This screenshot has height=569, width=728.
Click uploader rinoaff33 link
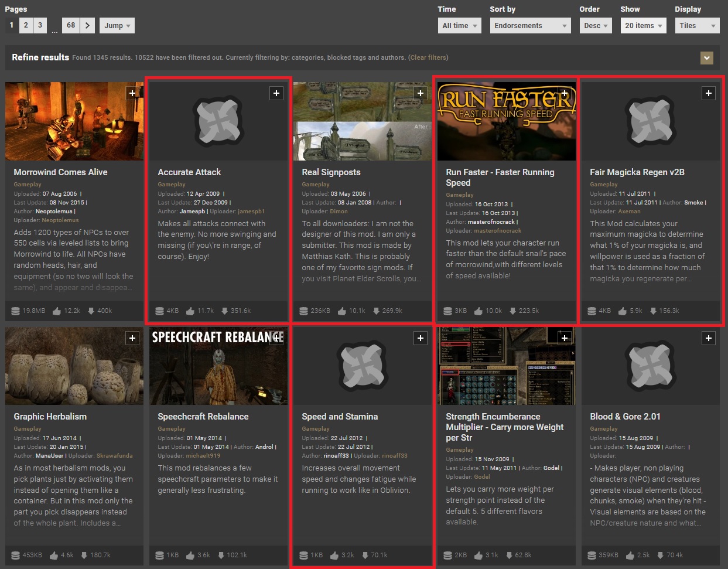tap(394, 456)
